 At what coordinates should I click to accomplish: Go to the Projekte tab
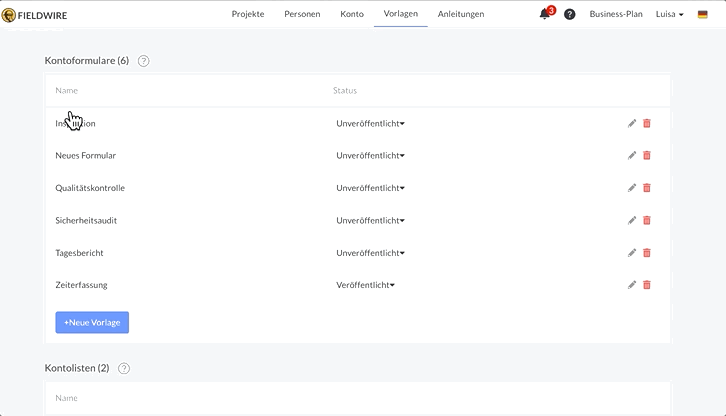[248, 14]
